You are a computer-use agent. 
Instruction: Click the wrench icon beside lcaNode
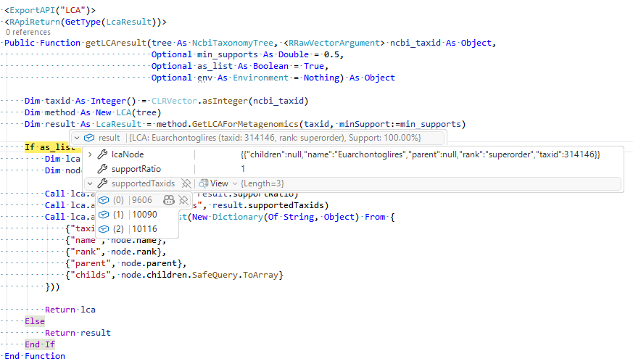coord(102,154)
